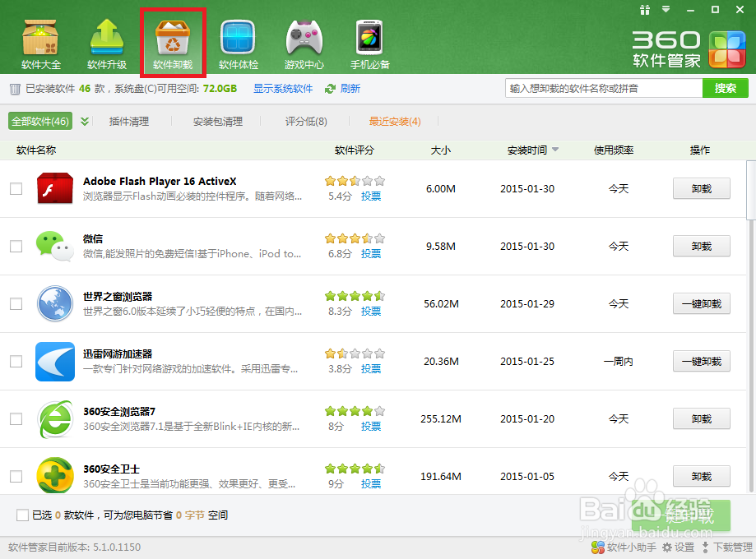The width and height of the screenshot is (756, 559).
Task: Click the 360安全浏览器7 app icon
Action: pyautogui.click(x=55, y=418)
